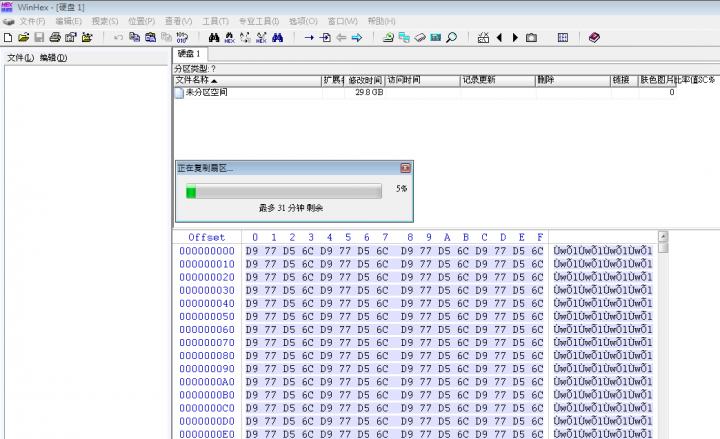
Task: Open the folder with sparkle toolbar icon
Action: point(87,38)
